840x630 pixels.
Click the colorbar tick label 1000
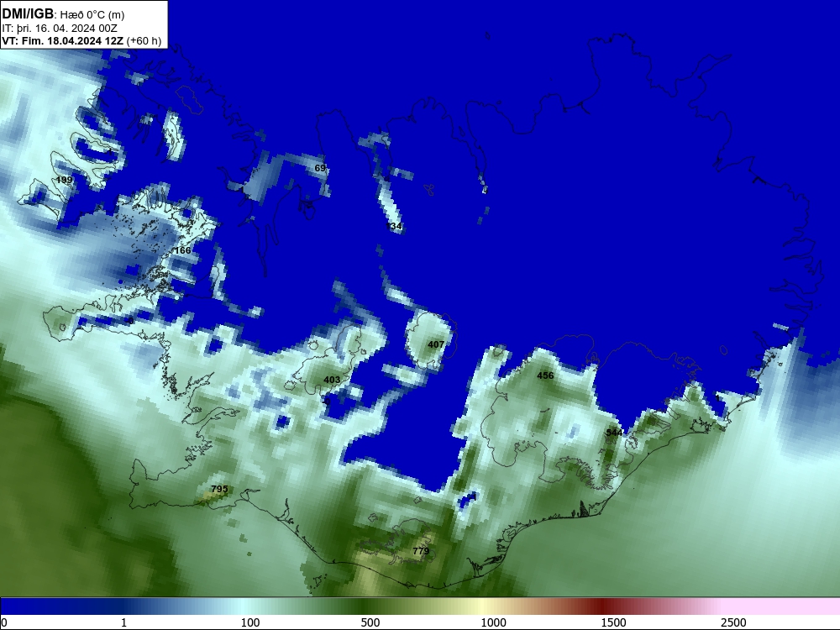click(x=493, y=622)
